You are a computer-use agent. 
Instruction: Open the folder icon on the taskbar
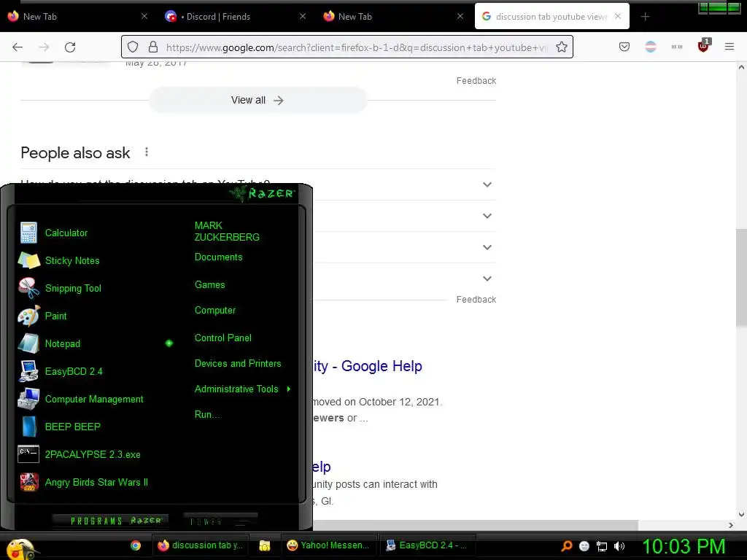point(264,545)
